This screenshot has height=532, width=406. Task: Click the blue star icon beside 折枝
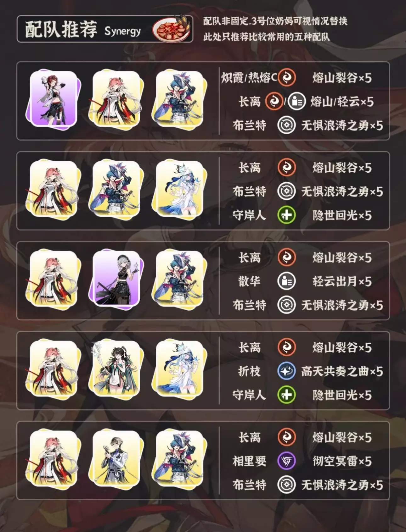pyautogui.click(x=287, y=371)
